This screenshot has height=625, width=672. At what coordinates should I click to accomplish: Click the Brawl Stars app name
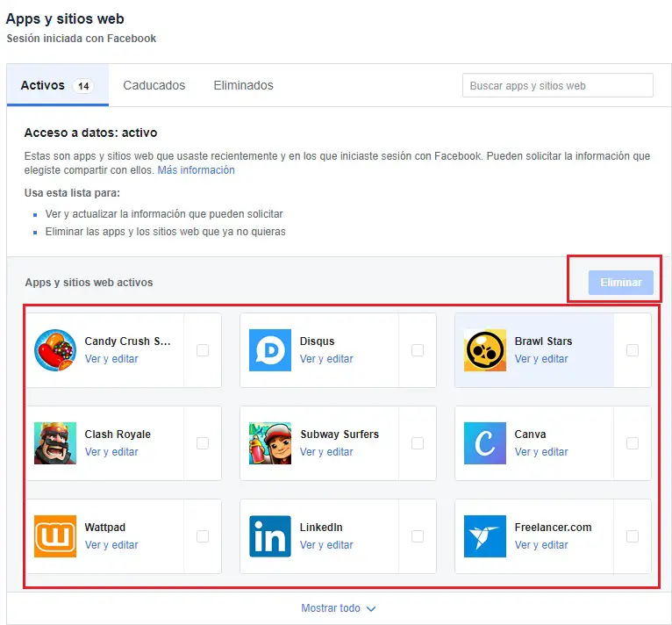(x=543, y=341)
